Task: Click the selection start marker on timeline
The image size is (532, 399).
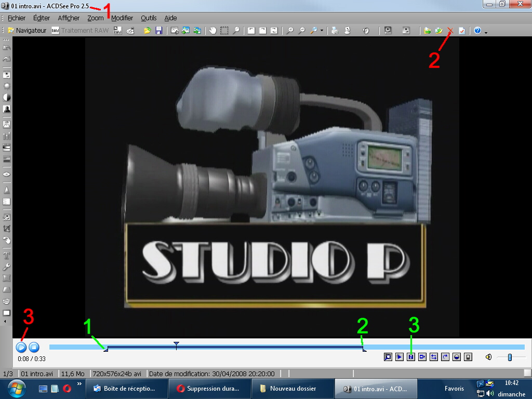Action: point(106,349)
